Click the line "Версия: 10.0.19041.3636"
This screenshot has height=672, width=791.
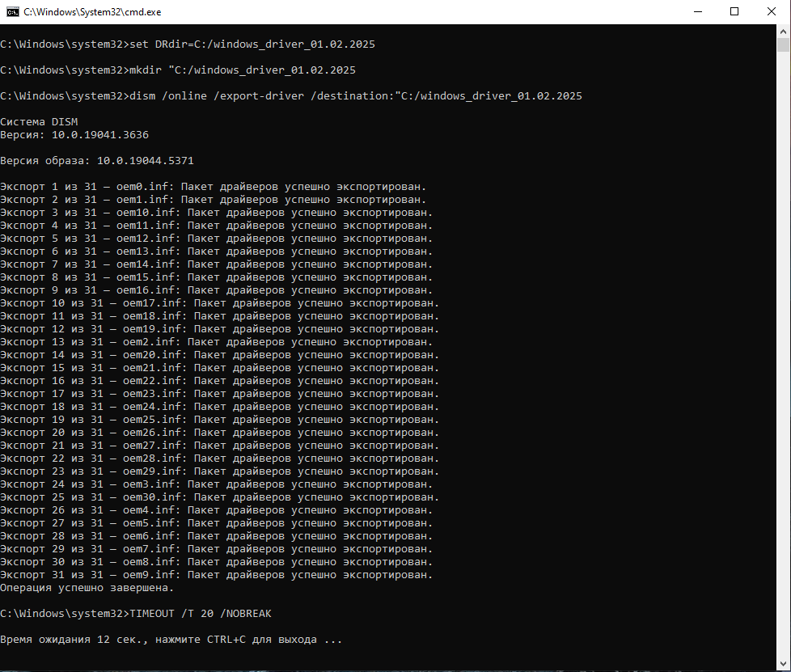click(74, 135)
